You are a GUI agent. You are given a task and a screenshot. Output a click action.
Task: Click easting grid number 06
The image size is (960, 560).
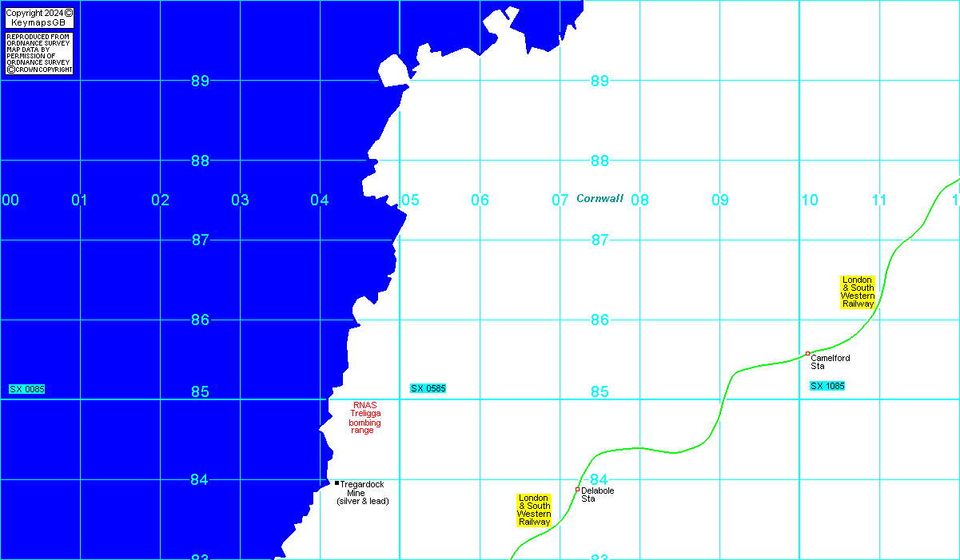tap(480, 200)
